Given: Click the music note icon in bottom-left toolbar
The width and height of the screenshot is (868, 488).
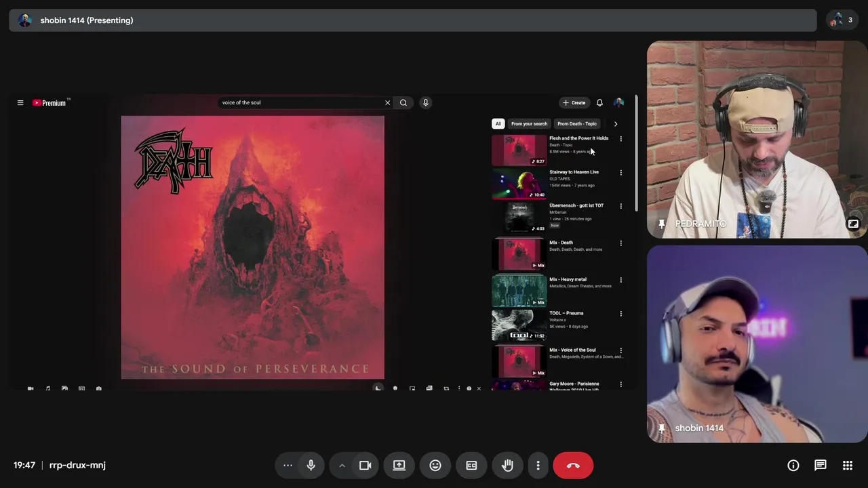Looking at the screenshot, I should pos(47,388).
